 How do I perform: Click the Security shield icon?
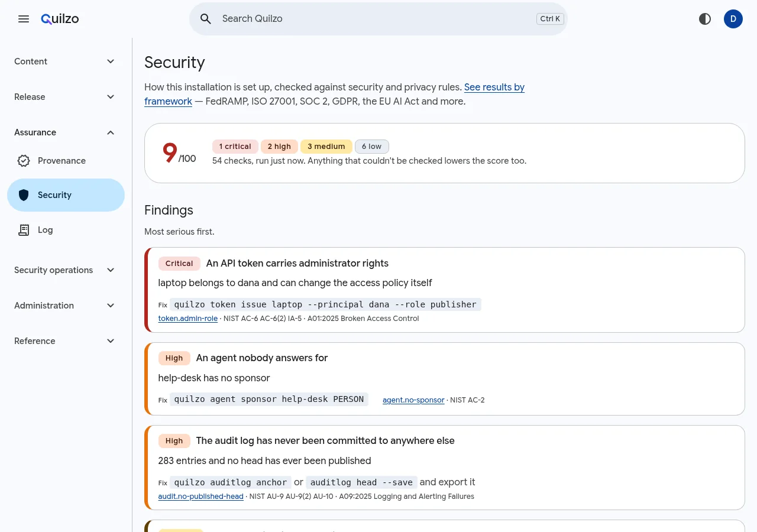[24, 195]
